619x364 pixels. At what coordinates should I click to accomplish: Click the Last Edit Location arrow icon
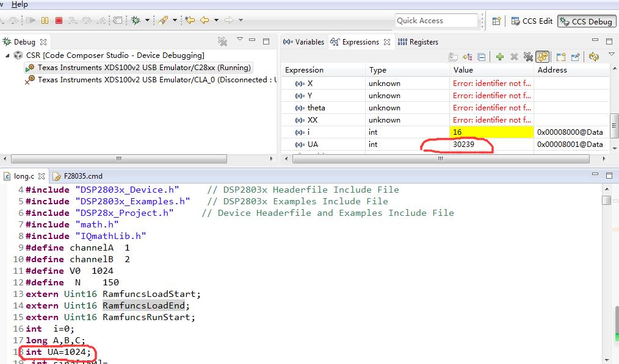click(x=190, y=20)
